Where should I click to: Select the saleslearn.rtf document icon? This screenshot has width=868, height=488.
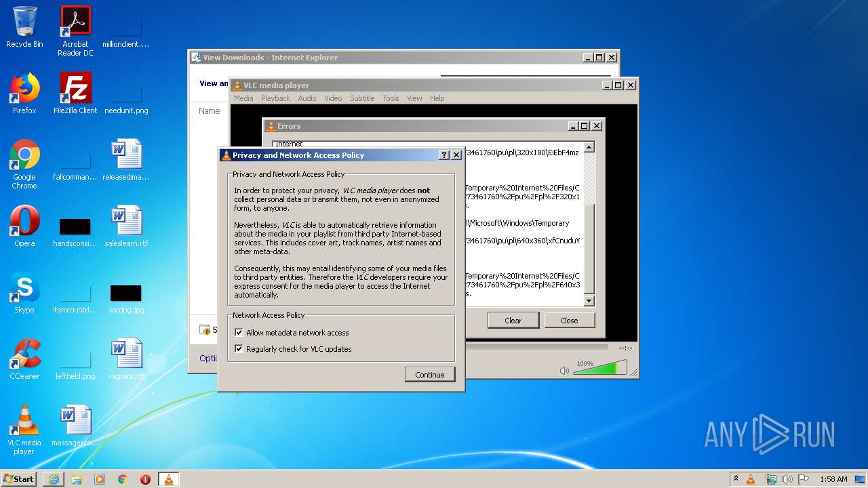click(126, 226)
